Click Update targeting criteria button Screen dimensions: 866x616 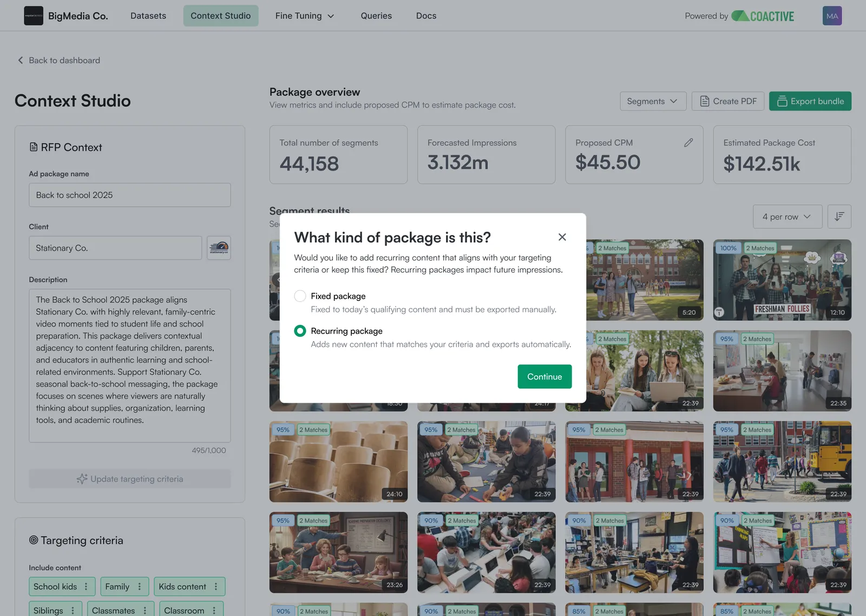(130, 479)
